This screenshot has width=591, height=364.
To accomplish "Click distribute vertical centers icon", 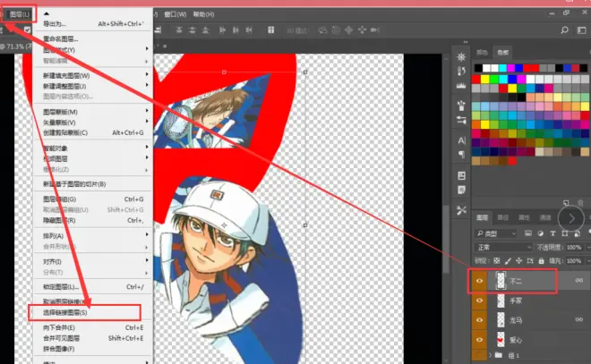I will click(193, 30).
